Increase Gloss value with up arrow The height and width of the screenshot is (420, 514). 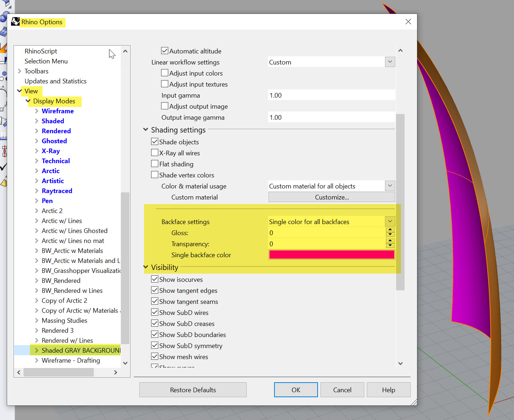tap(390, 230)
